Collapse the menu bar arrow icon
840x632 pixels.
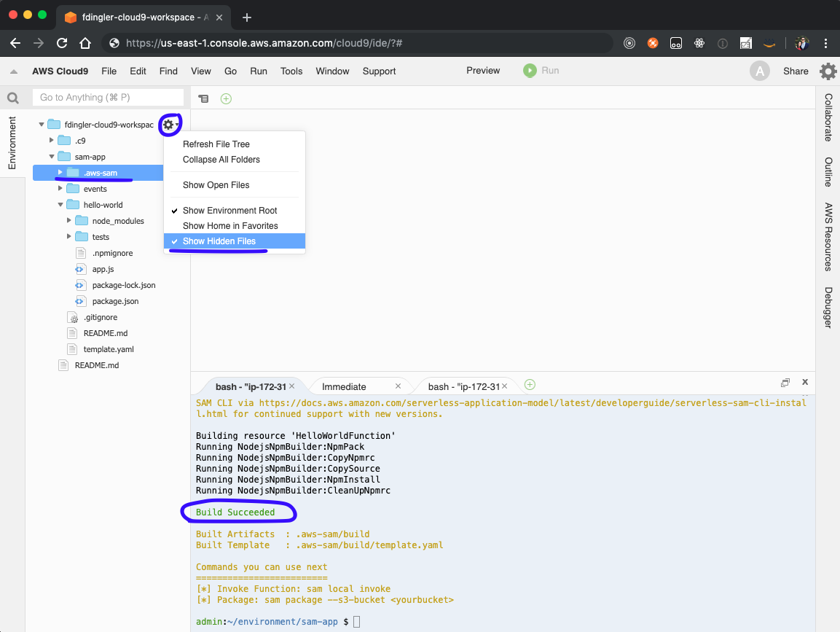click(x=14, y=71)
